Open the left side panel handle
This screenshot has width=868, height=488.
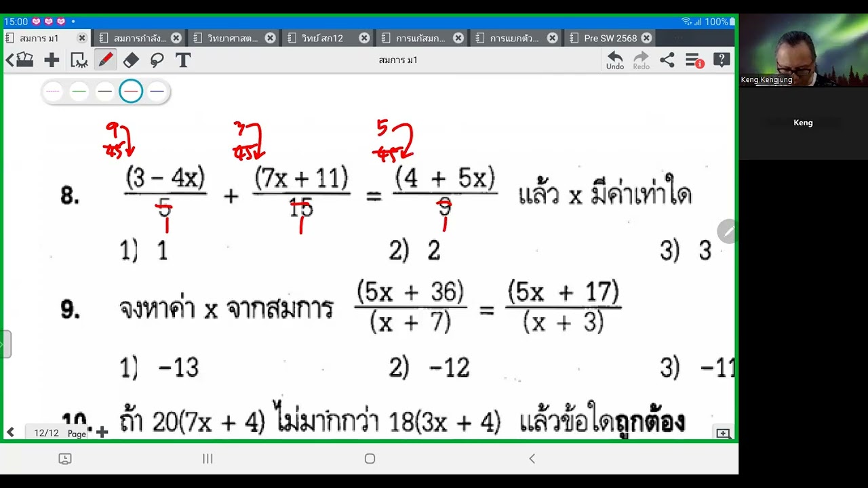(5, 344)
